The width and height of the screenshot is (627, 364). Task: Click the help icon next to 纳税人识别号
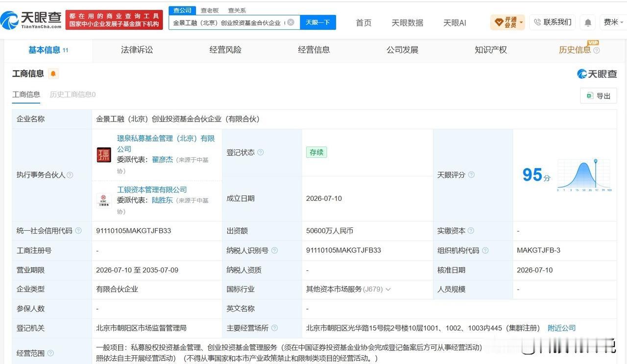(274, 250)
